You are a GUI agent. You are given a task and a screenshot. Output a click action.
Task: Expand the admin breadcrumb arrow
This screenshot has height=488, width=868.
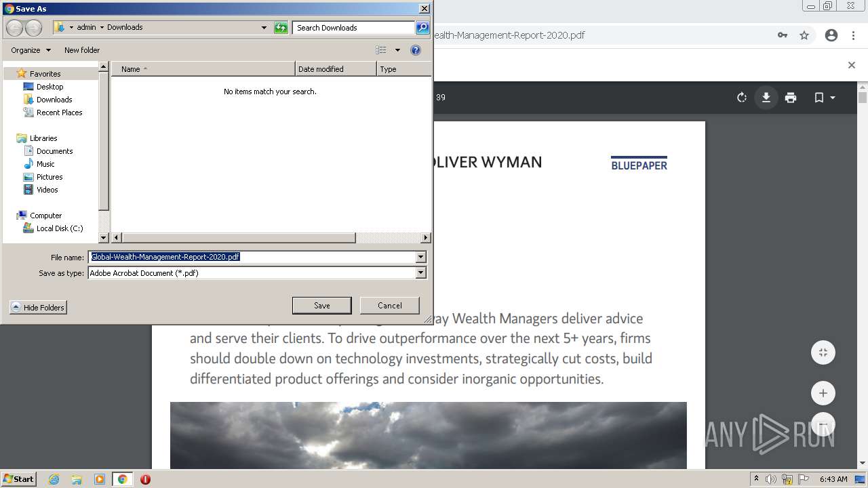(102, 28)
